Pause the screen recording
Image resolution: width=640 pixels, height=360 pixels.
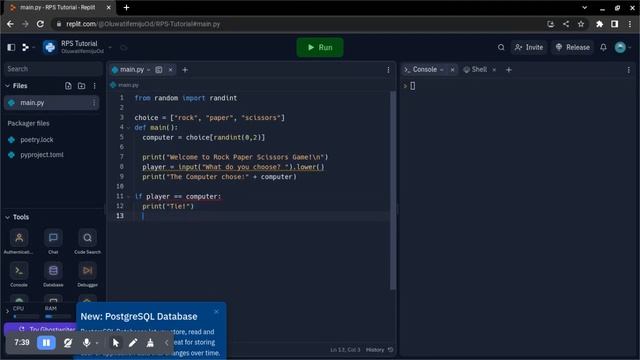pyautogui.click(x=46, y=342)
